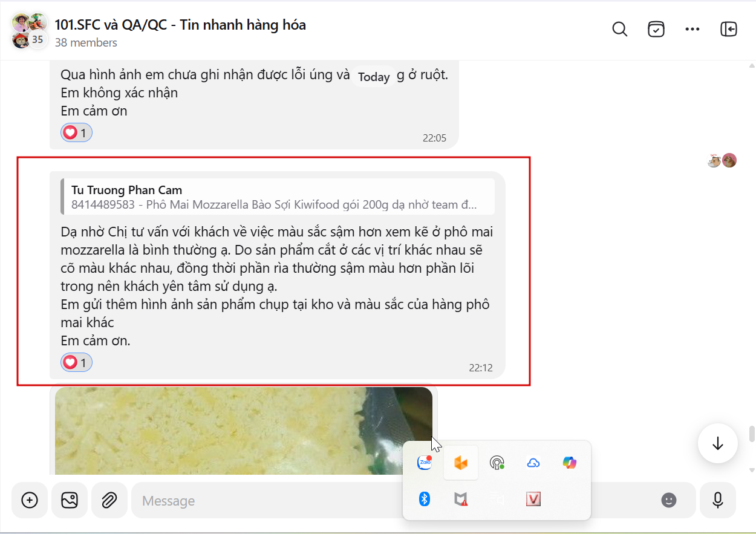Click the faint speaker playlist tray icon
The image size is (756, 534).
click(x=497, y=499)
